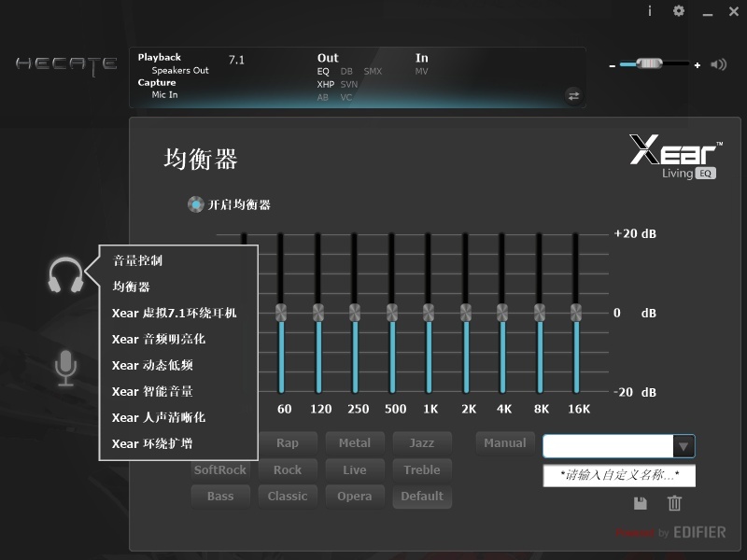Open the settings gear icon
Screen dimensions: 747x560
point(679,11)
